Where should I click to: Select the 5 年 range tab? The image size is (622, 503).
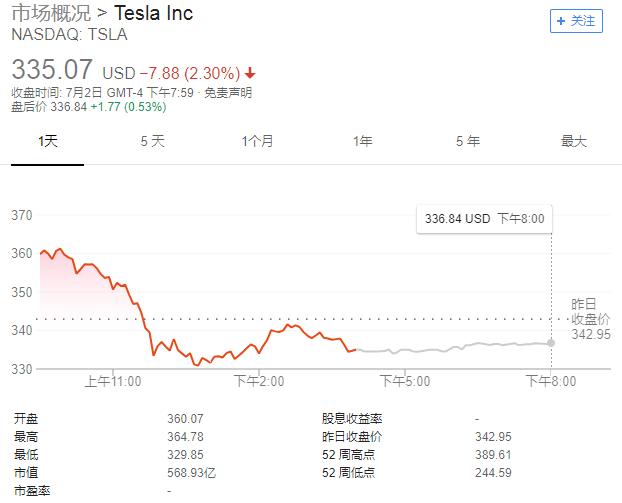[x=468, y=141]
